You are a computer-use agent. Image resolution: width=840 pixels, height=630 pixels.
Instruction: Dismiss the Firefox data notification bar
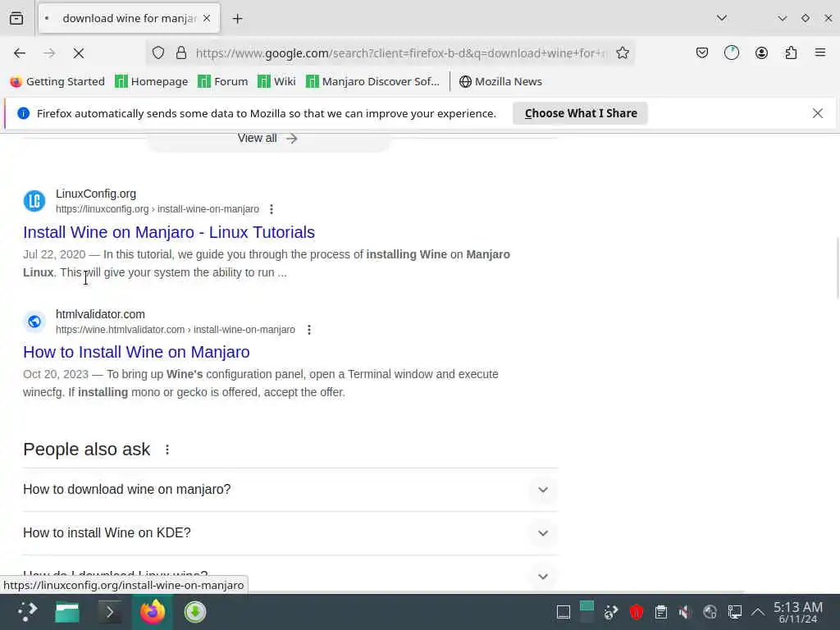[818, 113]
